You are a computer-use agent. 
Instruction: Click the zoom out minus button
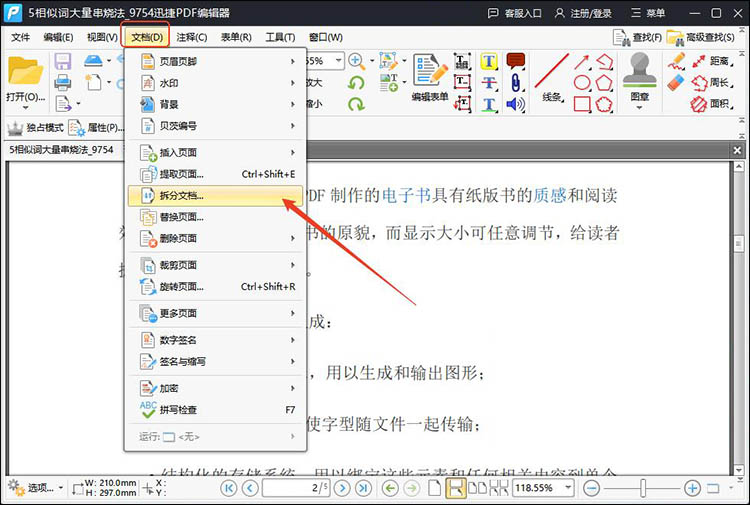coord(592,488)
